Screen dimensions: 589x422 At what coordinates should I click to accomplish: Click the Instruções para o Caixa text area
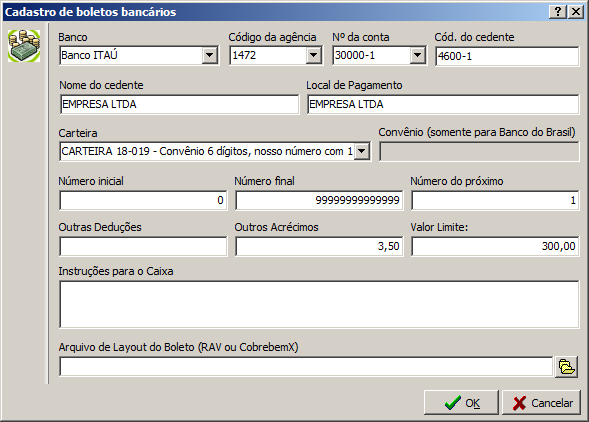pyautogui.click(x=319, y=304)
